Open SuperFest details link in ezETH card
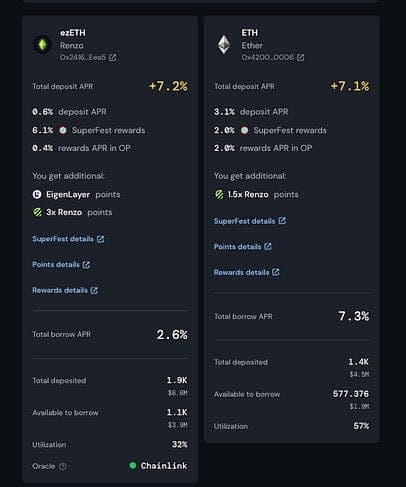Screen dimensions: 406x487 coord(68,239)
